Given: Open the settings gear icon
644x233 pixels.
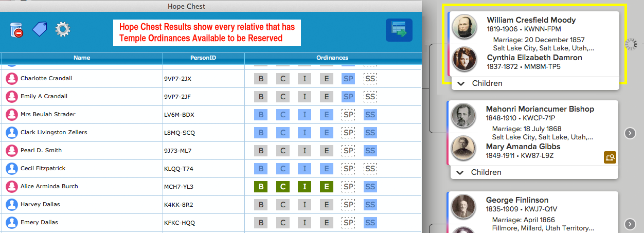Looking at the screenshot, I should coord(63,29).
